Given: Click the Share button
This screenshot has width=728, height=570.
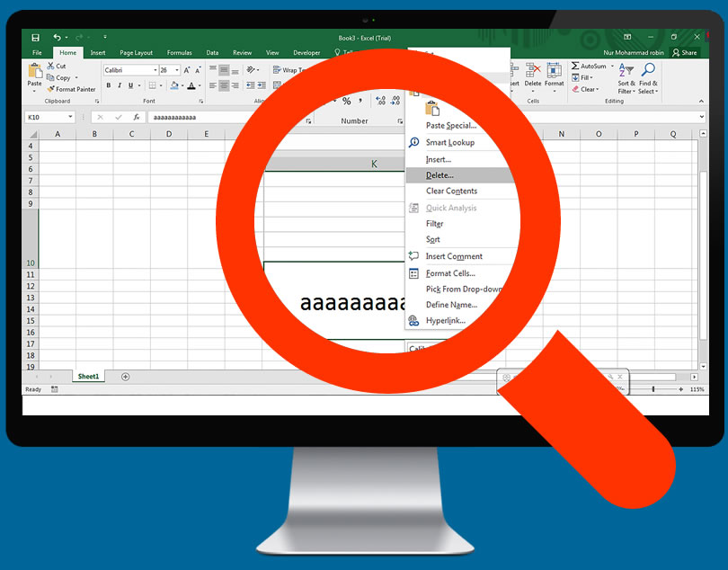Looking at the screenshot, I should [x=685, y=53].
